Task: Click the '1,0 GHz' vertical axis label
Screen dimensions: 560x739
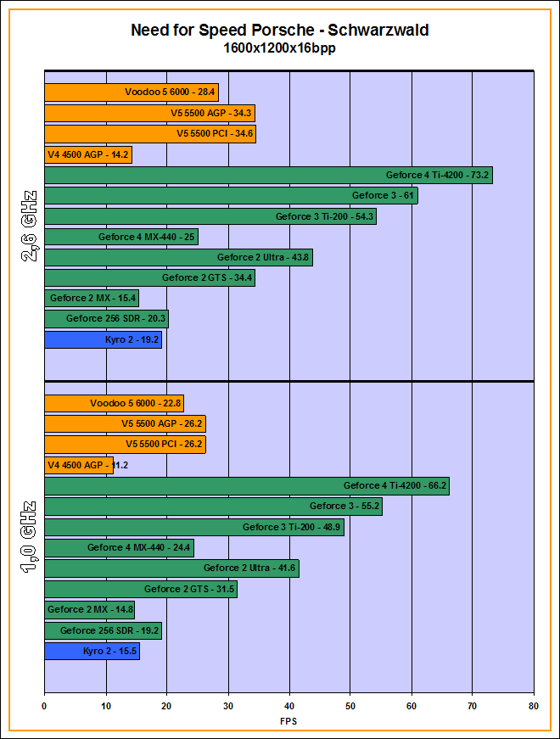Action: pyautogui.click(x=28, y=537)
